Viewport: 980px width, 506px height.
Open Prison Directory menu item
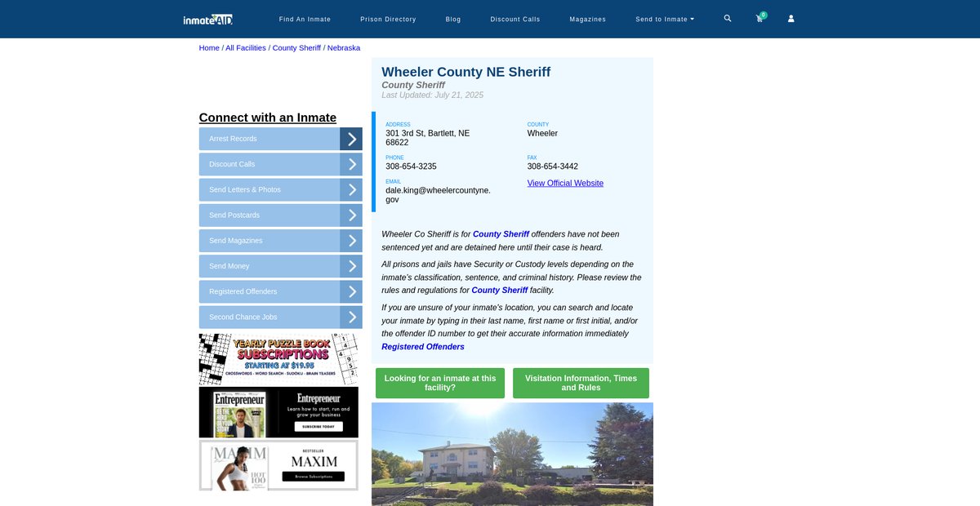388,19
